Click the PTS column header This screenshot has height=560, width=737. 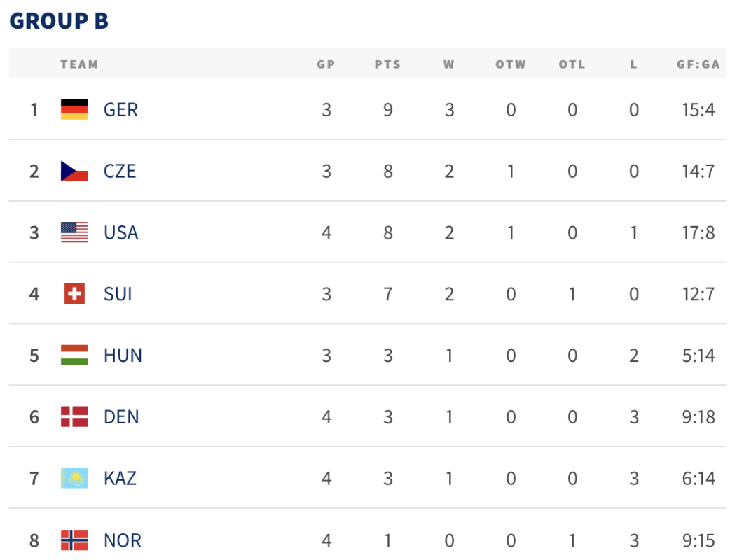tap(388, 64)
